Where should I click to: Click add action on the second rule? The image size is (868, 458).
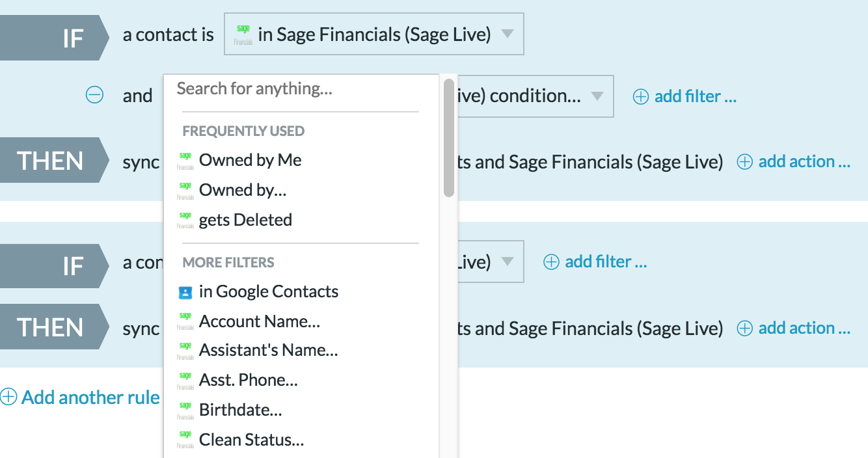804,328
